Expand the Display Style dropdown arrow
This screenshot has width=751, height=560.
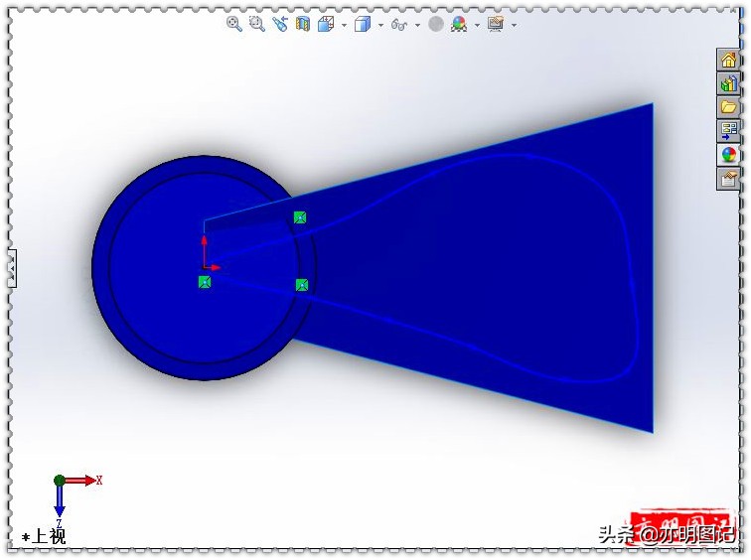(x=380, y=25)
